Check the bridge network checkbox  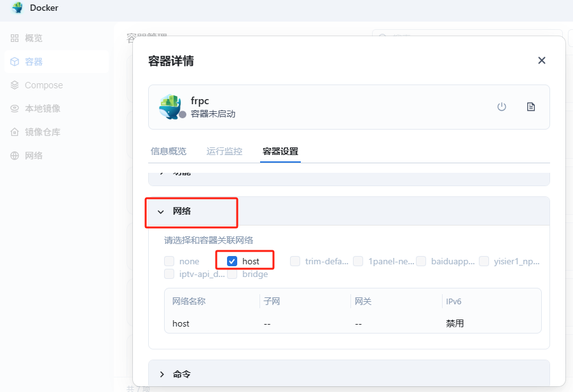coord(232,274)
